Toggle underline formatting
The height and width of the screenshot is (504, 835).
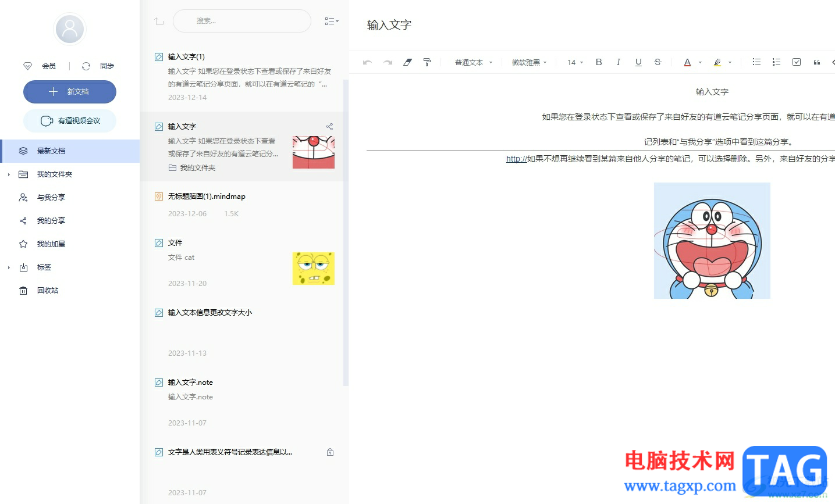[638, 62]
